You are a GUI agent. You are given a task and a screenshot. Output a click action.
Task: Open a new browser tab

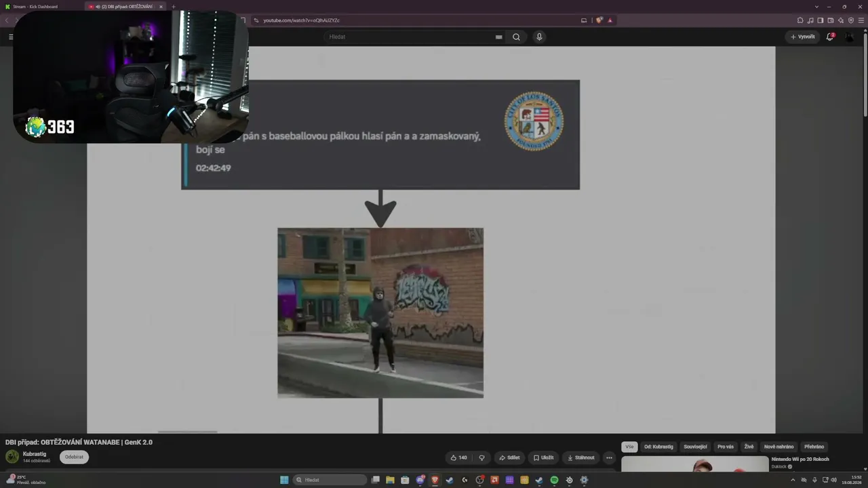tap(173, 7)
